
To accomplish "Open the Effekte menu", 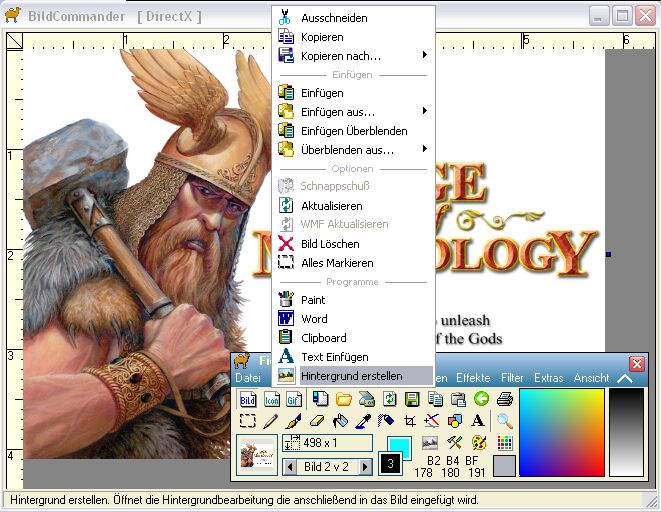I will [473, 379].
